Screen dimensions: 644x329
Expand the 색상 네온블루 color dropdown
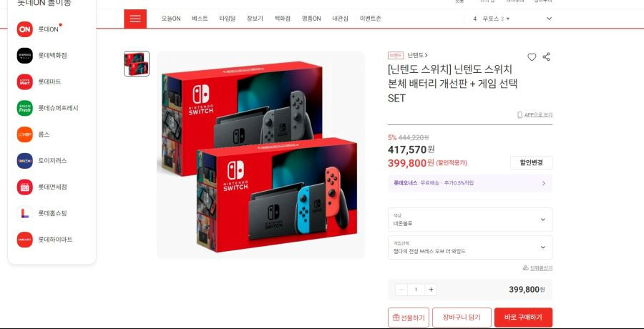pos(470,220)
